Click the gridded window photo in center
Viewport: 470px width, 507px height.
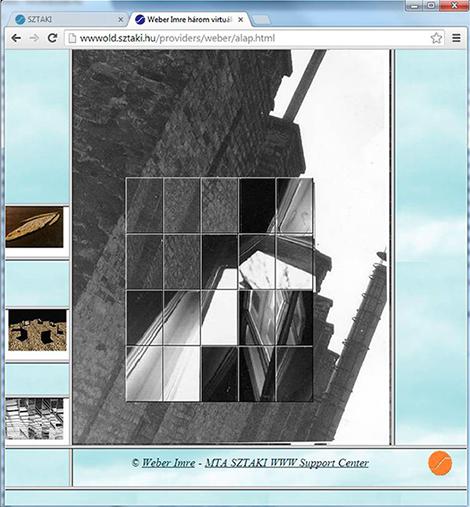click(219, 289)
